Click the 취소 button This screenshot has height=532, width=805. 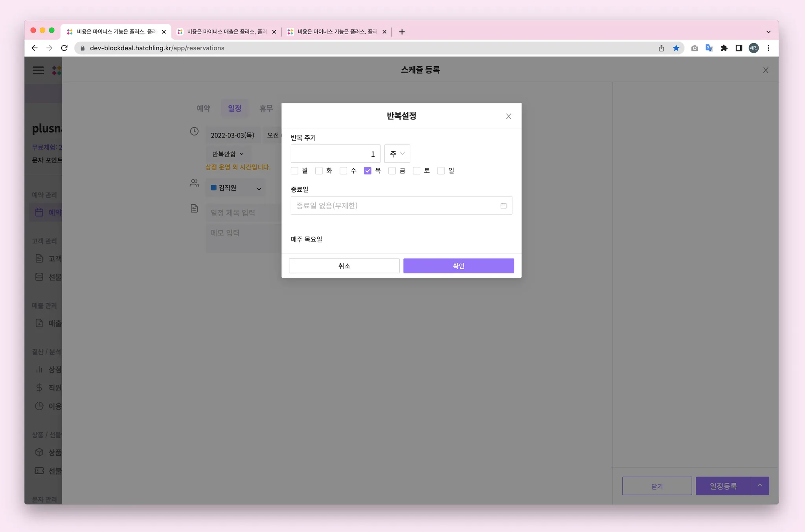[344, 266]
